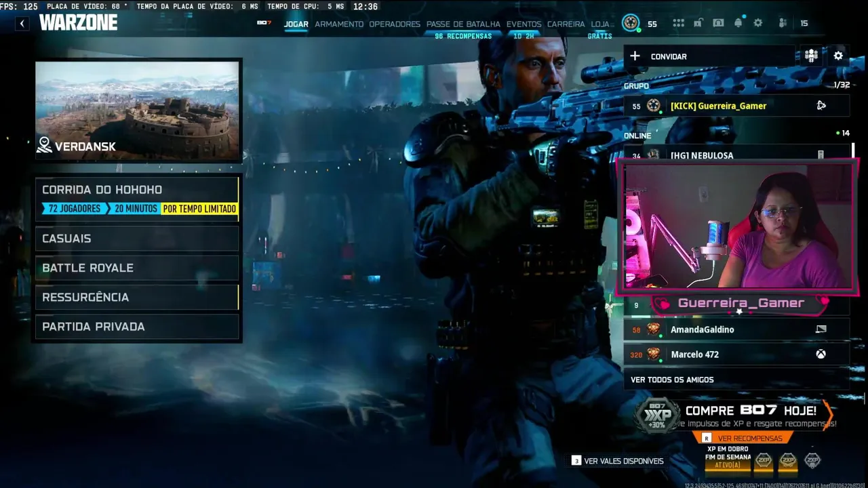
Task: Click the 96 Recompensas label
Action: click(x=463, y=36)
